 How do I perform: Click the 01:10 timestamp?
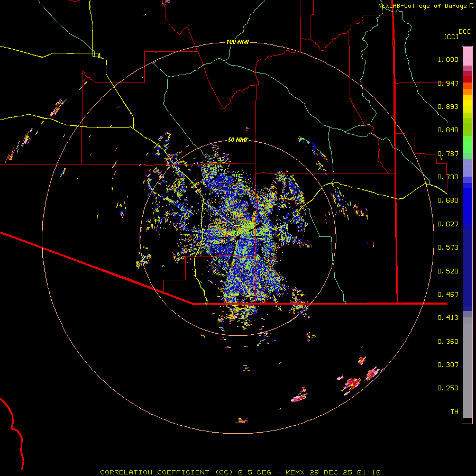point(369,472)
